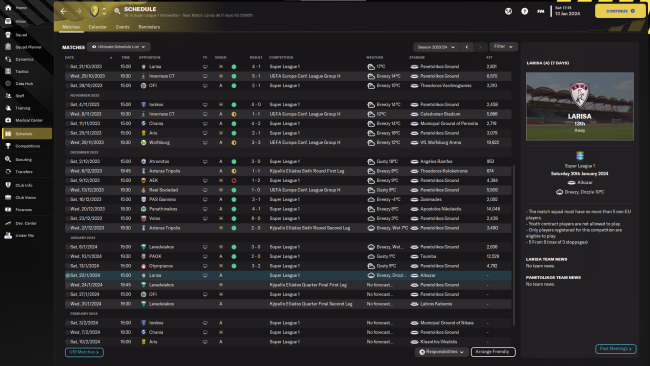Select radio for the Sat 10/2/2024 Aris match
Viewport: 650px width, 366px height.
pyautogui.click(x=67, y=342)
